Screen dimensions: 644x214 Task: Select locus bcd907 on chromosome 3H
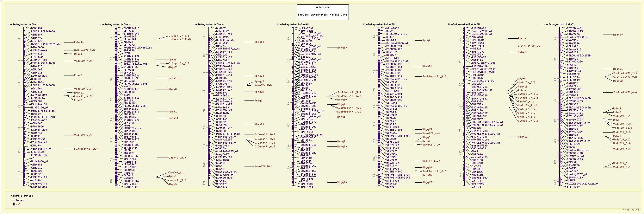pos(221,28)
